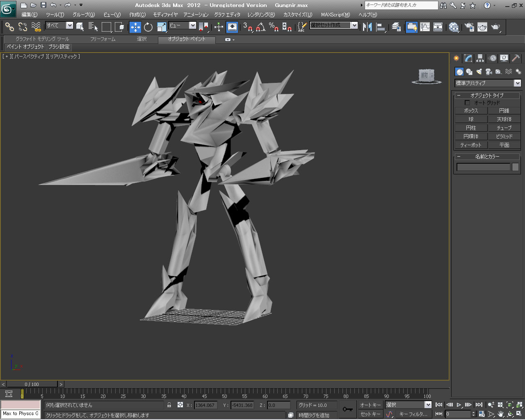Image resolution: width=525 pixels, height=420 pixels.
Task: Open the レンダリング menu
Action: pyautogui.click(x=261, y=15)
